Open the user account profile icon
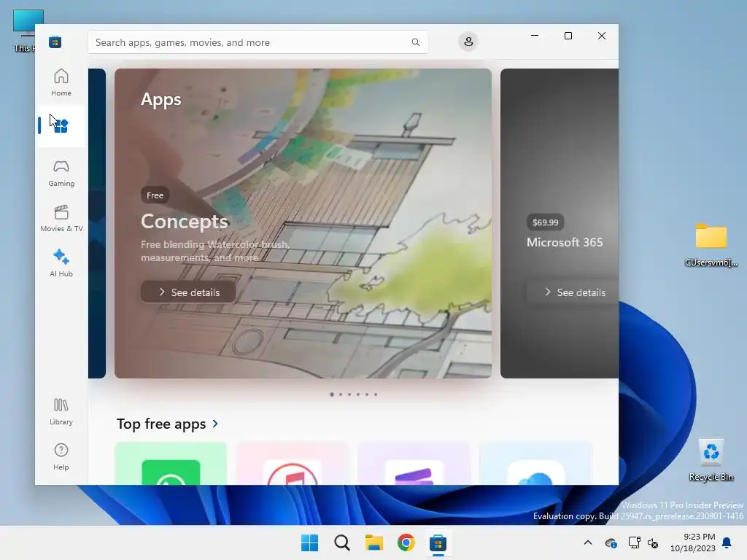This screenshot has width=747, height=560. (468, 42)
